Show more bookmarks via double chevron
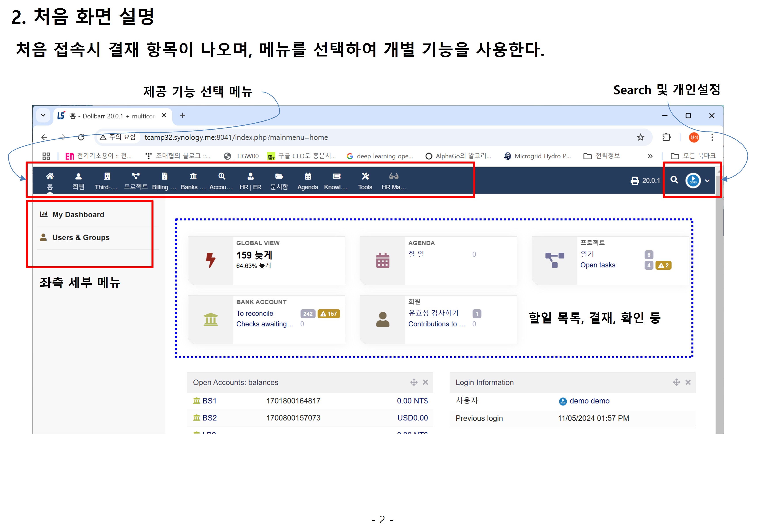Image resolution: width=761 pixels, height=532 pixels. [650, 156]
